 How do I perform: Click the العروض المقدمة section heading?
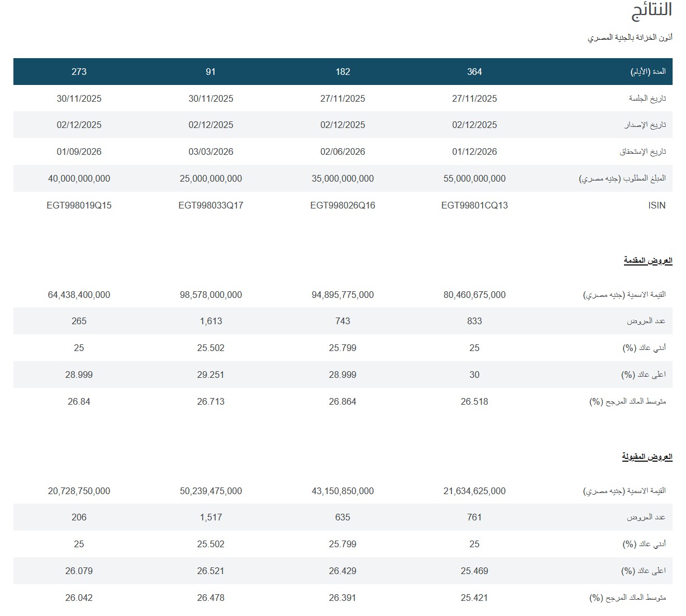pyautogui.click(x=647, y=260)
